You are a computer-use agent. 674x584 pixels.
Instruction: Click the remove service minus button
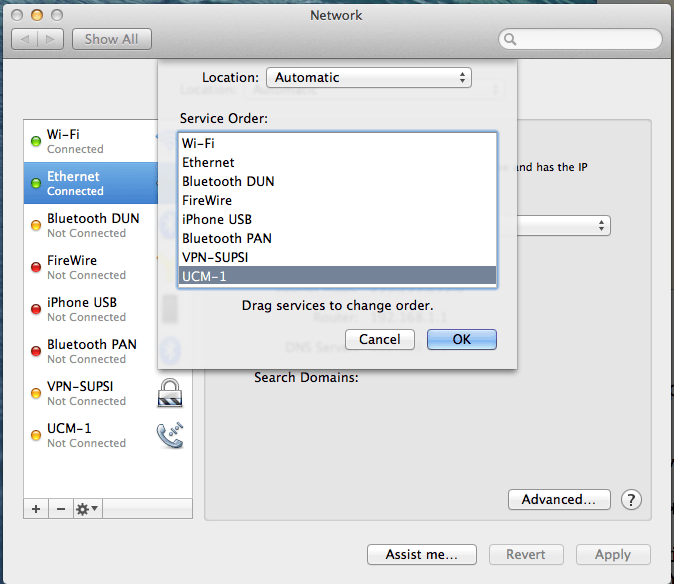click(60, 509)
